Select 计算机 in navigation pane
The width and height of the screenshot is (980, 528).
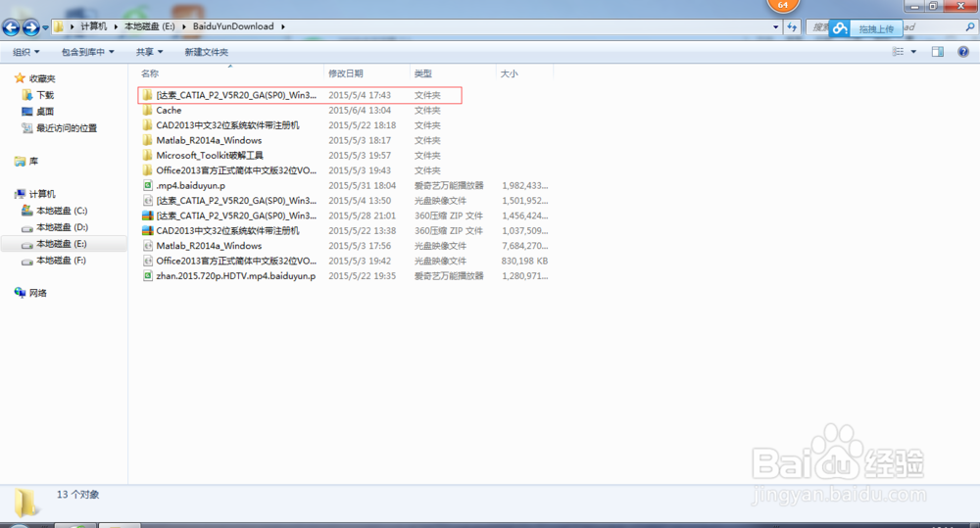click(x=42, y=194)
